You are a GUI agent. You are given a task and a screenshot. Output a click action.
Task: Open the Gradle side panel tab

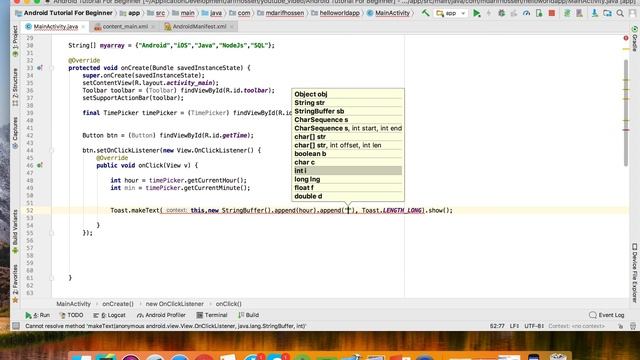[635, 38]
